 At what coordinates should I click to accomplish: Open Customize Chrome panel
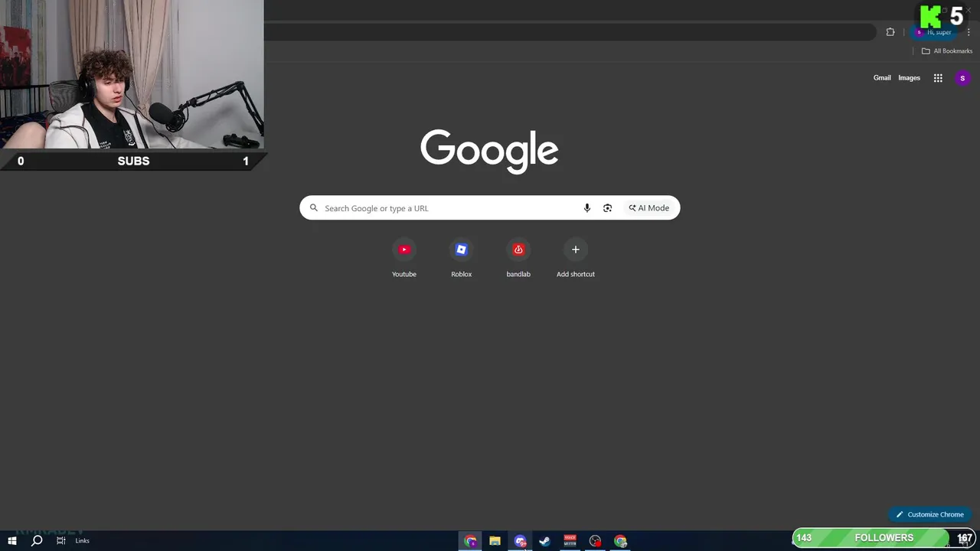pyautogui.click(x=930, y=514)
